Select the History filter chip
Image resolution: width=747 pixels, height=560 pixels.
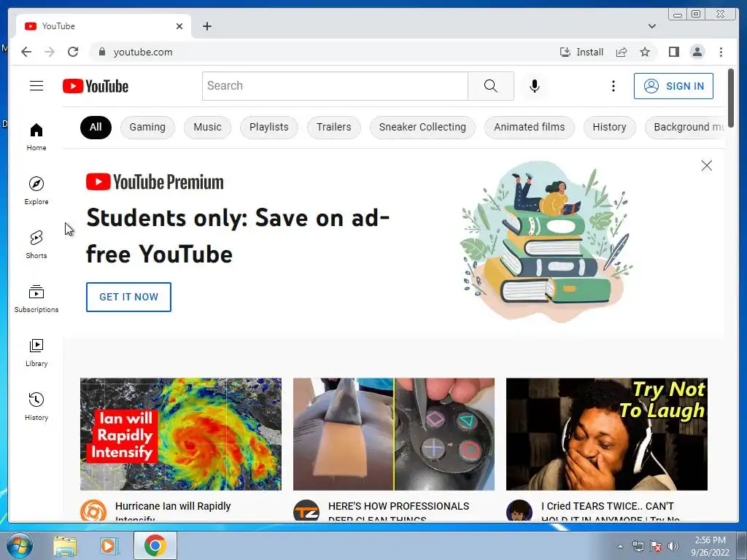coord(609,127)
